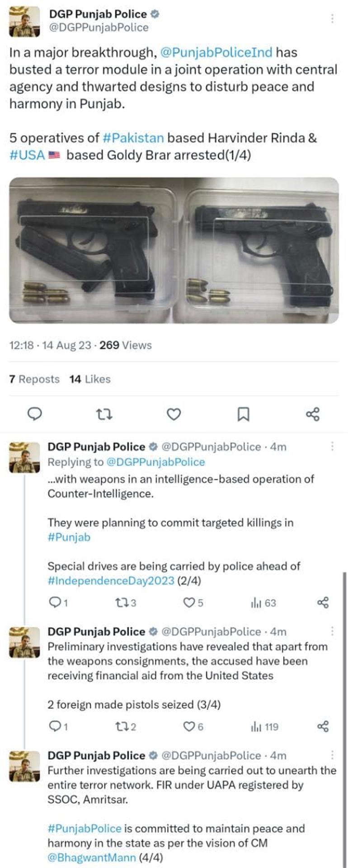The width and height of the screenshot is (348, 868).
Task: Repost the main tweet via retweet icon
Action: click(x=105, y=414)
